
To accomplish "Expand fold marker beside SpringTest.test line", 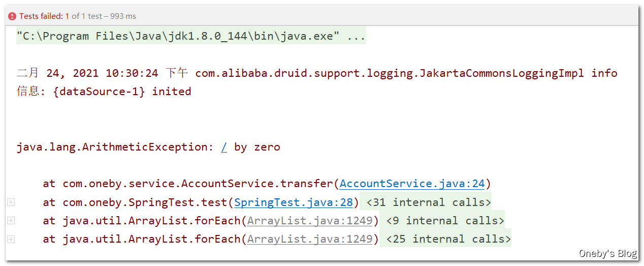I will 11,202.
